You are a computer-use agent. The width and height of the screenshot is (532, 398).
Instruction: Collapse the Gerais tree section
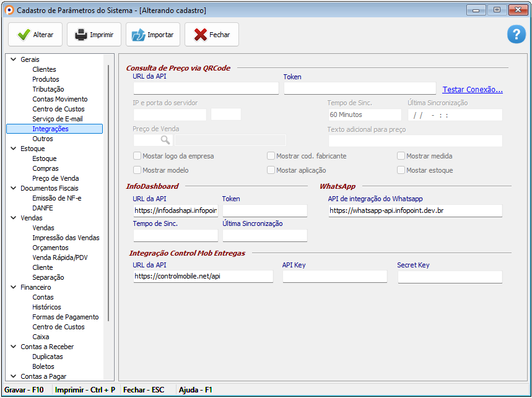click(12, 59)
